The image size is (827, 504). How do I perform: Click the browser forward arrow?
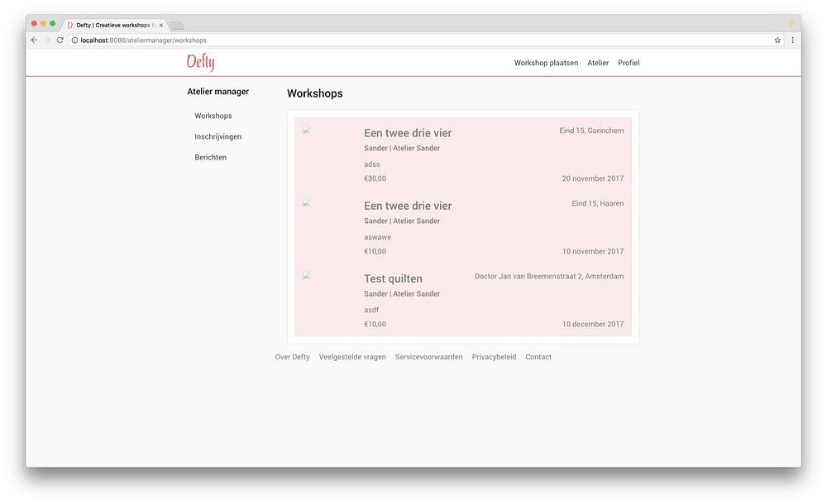pos(47,40)
